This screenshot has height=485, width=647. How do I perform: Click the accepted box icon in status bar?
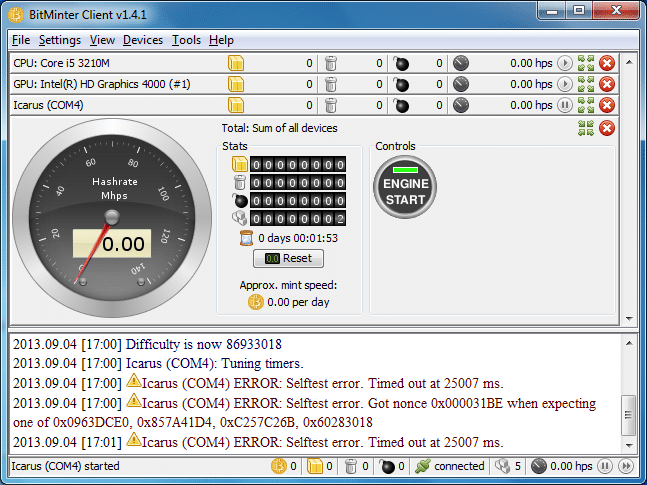[x=314, y=466]
